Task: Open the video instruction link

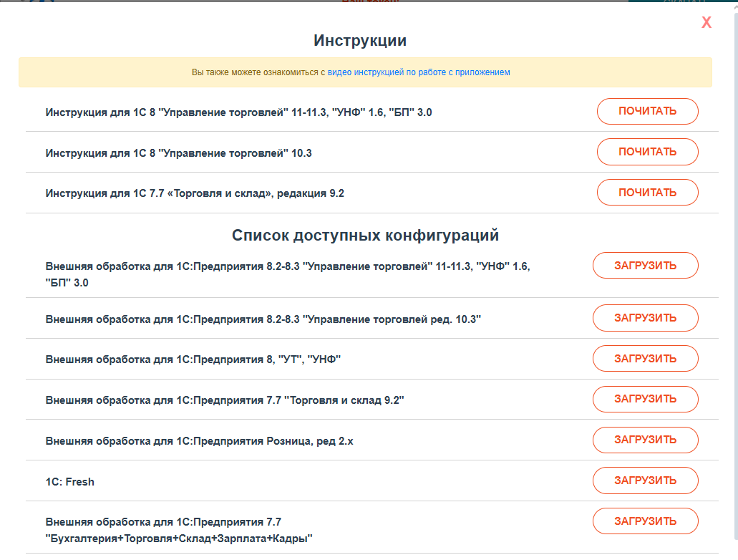Action: pyautogui.click(x=419, y=72)
